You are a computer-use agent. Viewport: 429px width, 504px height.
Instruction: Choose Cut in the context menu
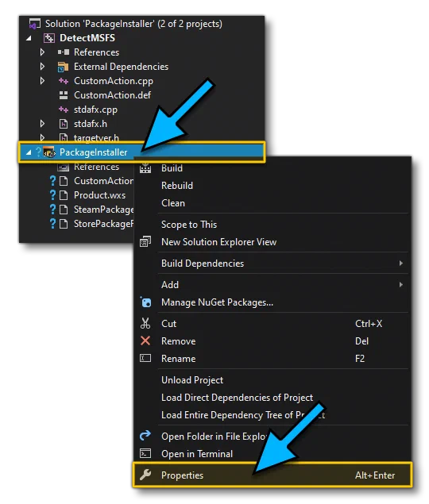[273, 323]
